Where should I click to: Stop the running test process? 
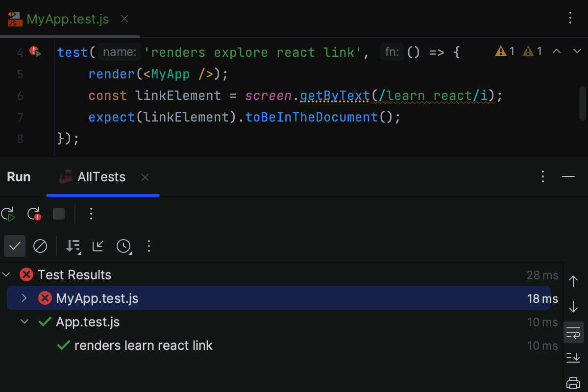(59, 214)
